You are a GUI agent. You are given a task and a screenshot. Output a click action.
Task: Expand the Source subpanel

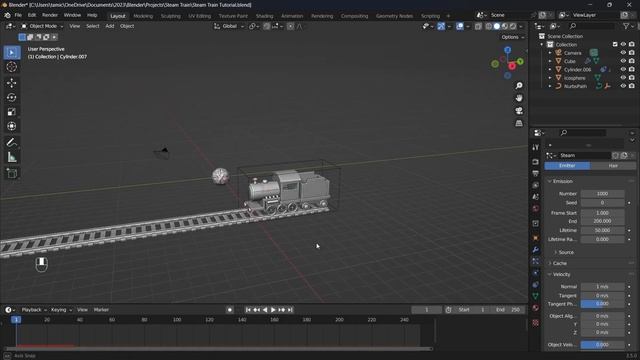[x=566, y=252]
